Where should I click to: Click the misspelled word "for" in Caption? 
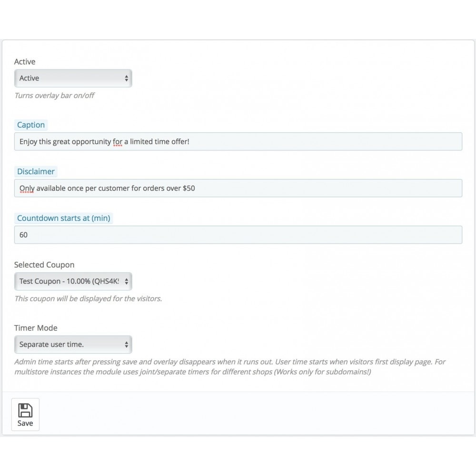point(118,142)
